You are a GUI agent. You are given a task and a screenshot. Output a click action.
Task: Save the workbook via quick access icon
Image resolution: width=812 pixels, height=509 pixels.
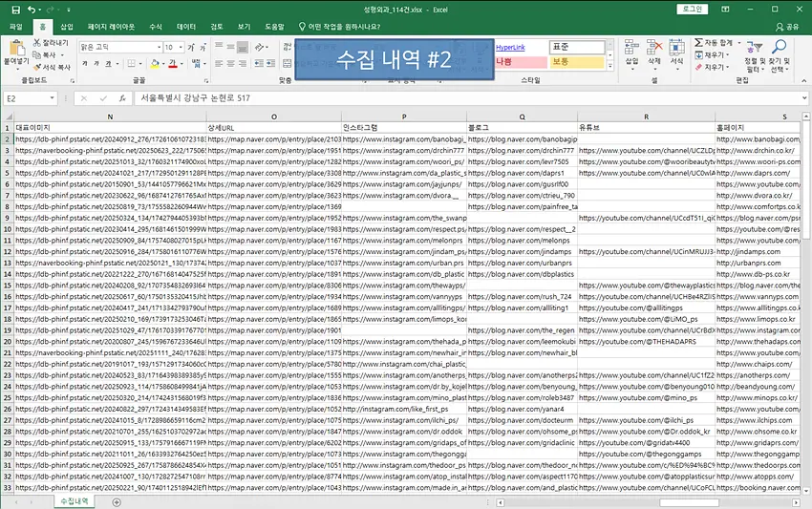[x=15, y=10]
